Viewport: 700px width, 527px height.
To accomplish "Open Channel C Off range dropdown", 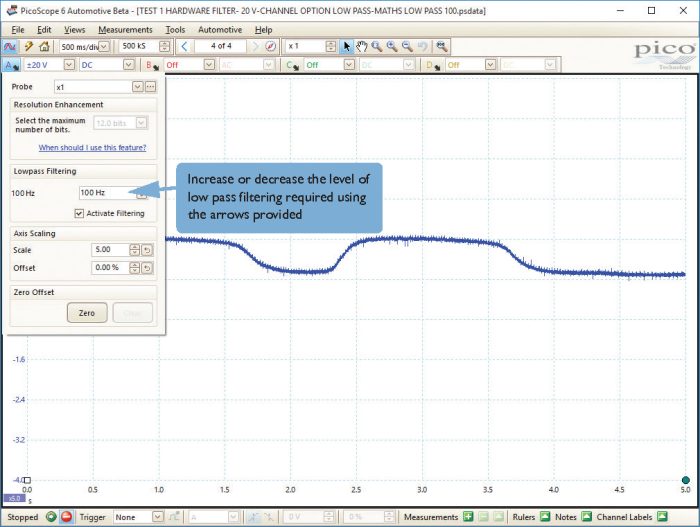I will (349, 65).
